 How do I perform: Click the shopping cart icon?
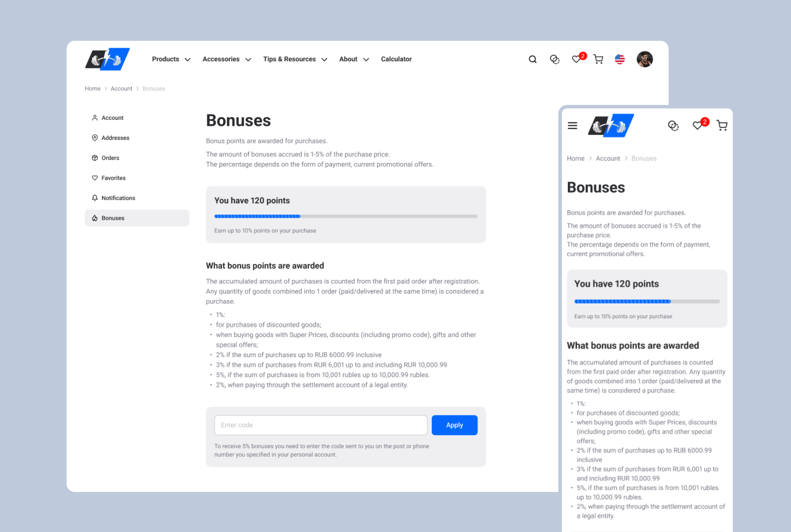tap(598, 59)
